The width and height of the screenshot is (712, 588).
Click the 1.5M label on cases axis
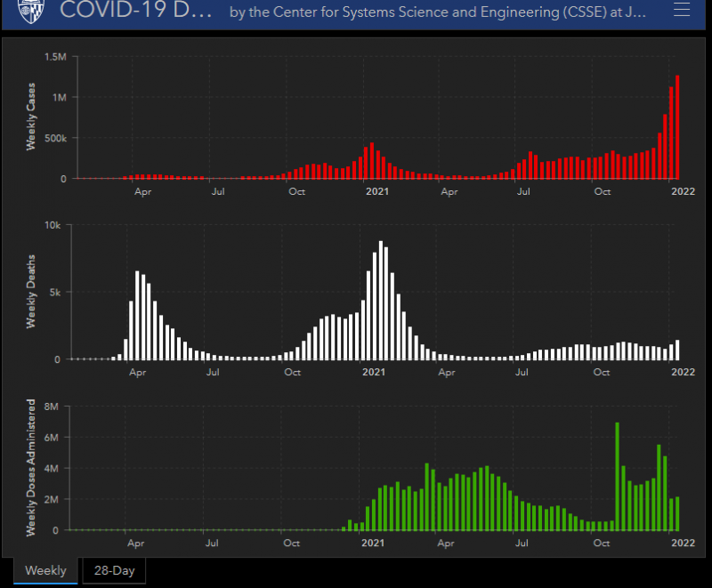[x=55, y=56]
